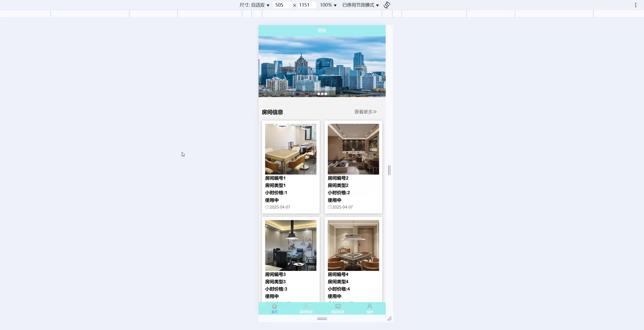644x330 pixels.
Task: Open the 我的 profile tab icon
Action: (x=370, y=306)
